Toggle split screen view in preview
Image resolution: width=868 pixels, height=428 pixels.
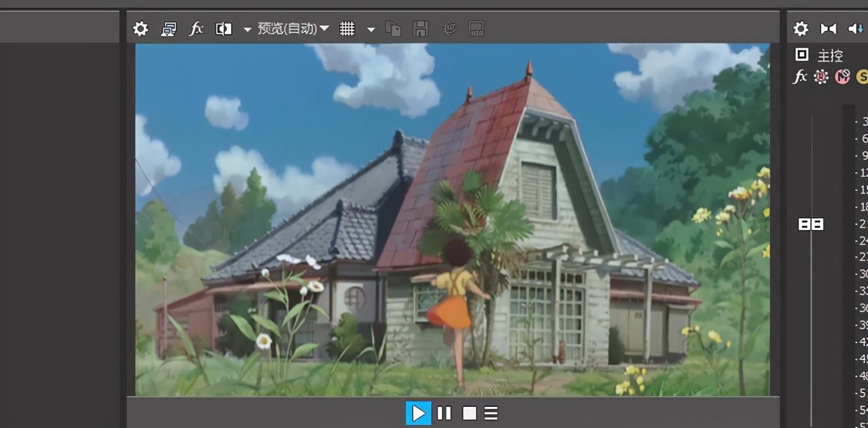click(x=223, y=29)
